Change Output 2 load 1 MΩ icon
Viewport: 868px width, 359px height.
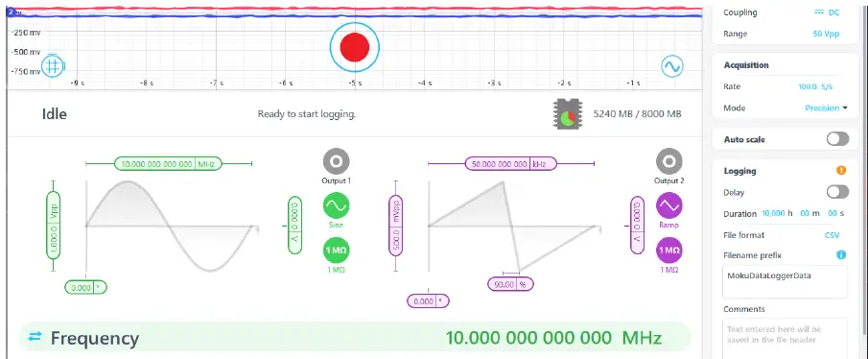click(669, 250)
